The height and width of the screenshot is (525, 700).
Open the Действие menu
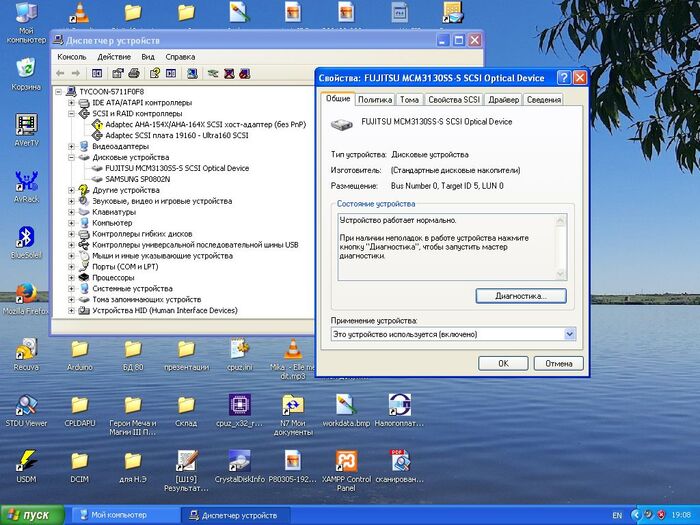114,57
